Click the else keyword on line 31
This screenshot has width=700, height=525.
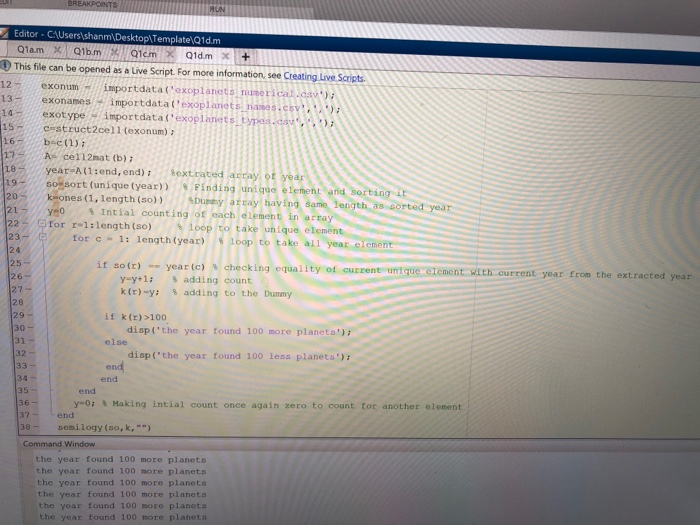pyautogui.click(x=116, y=342)
